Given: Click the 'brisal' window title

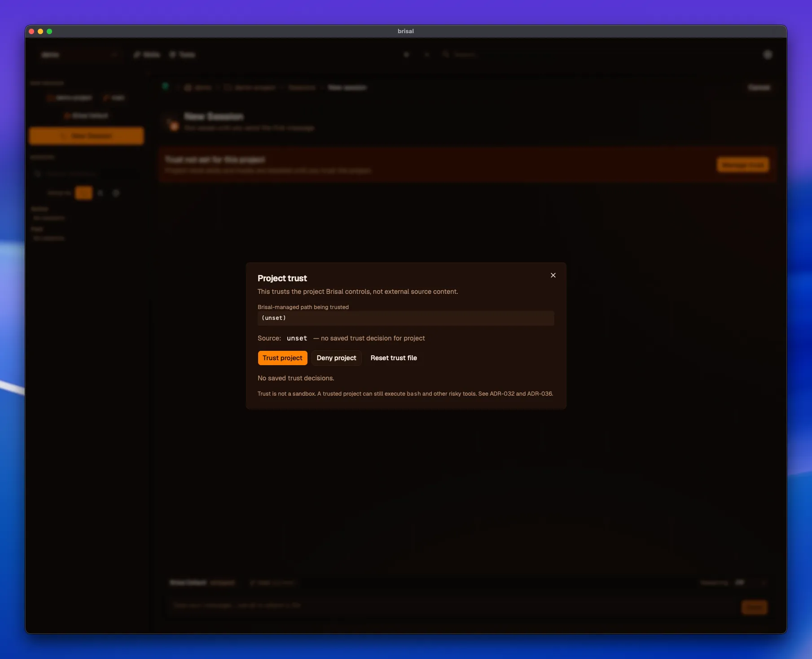Looking at the screenshot, I should (x=406, y=31).
